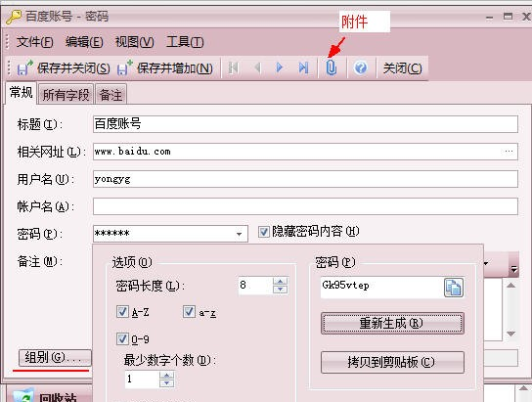Click the 重新生成(R) regenerate button
This screenshot has height=402, width=532.
click(x=392, y=323)
